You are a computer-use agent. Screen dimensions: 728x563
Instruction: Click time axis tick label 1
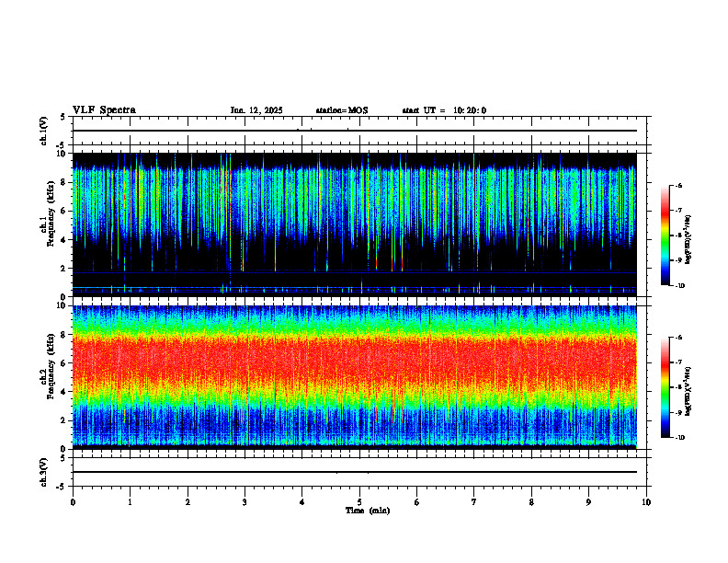[x=130, y=502]
